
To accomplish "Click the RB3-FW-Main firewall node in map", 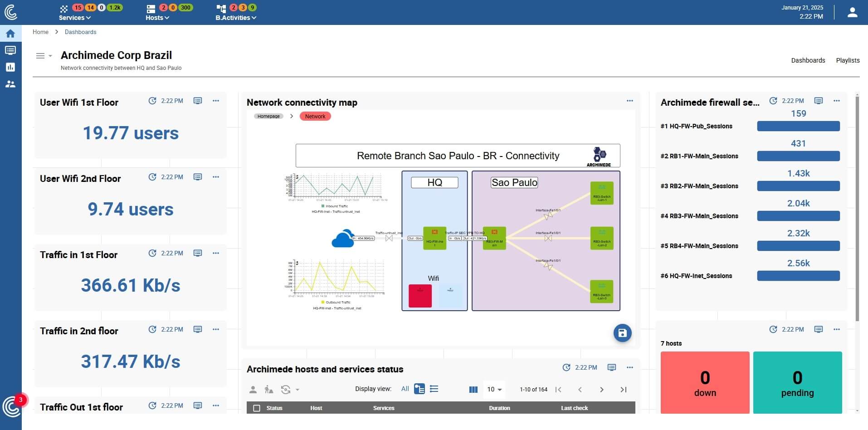I will [494, 238].
